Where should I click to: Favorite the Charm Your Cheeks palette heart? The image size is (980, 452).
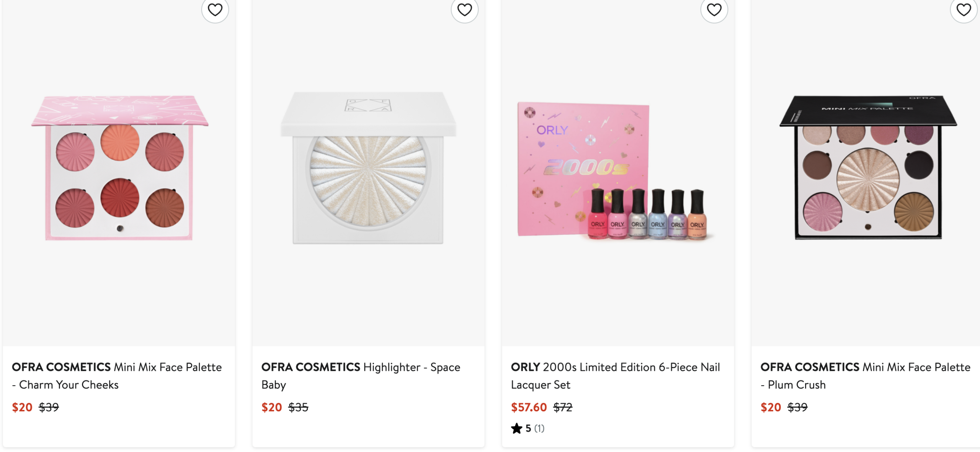click(x=215, y=10)
